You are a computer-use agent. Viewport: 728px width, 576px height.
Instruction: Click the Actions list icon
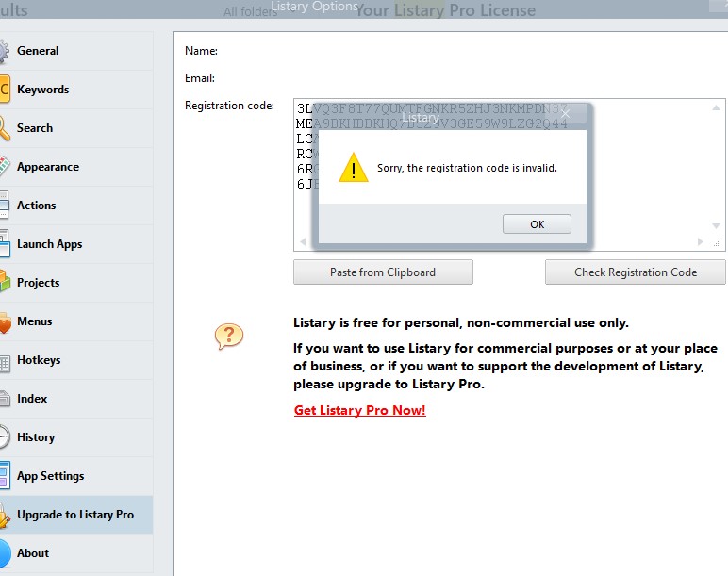point(4,206)
